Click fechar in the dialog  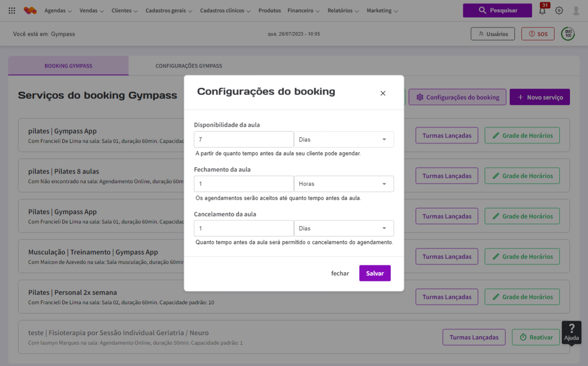pyautogui.click(x=340, y=273)
